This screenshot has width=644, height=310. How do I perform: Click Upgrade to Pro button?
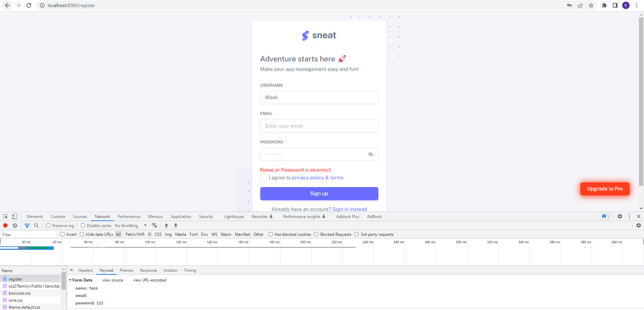pos(605,189)
